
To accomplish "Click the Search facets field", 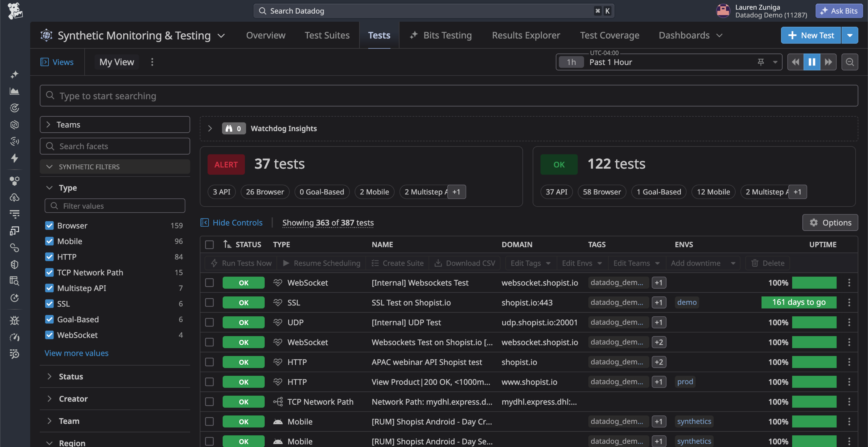I will (x=115, y=146).
